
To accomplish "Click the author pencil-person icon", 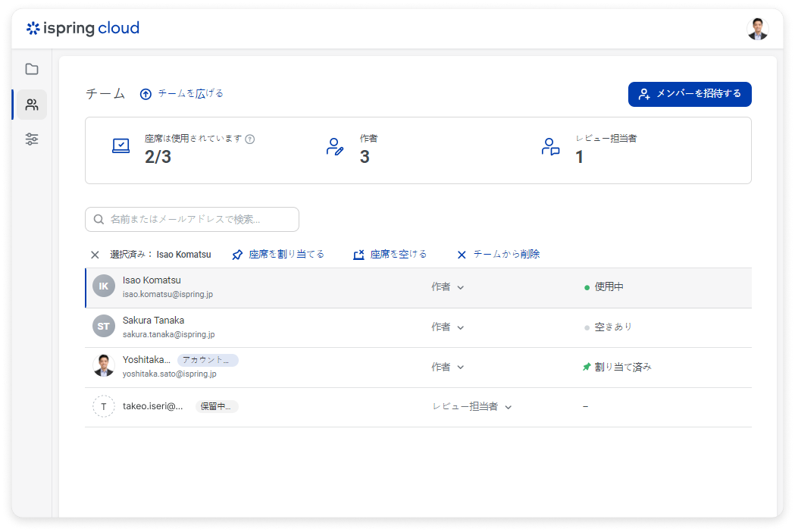I will 335,146.
